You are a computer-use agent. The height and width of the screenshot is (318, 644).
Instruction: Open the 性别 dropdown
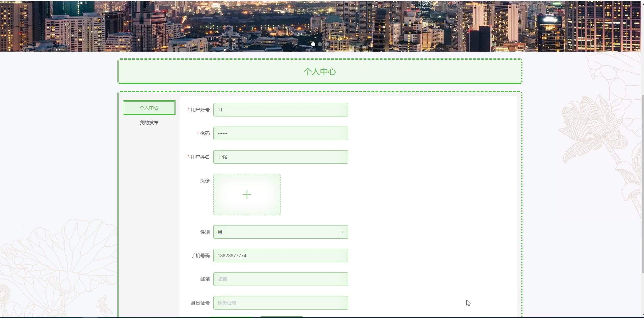click(x=281, y=232)
